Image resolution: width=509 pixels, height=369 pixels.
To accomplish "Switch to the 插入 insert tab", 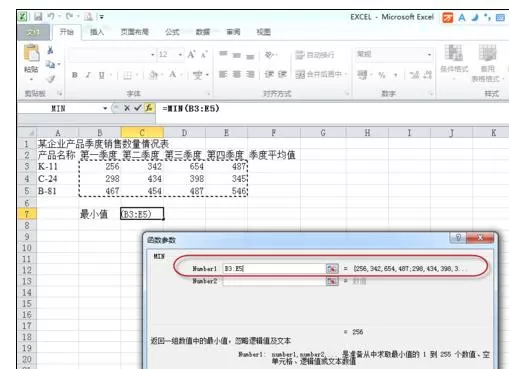I will 97,32.
